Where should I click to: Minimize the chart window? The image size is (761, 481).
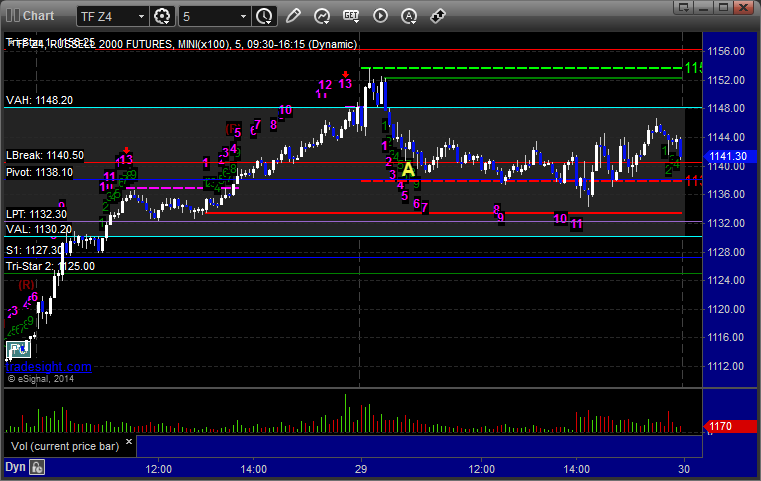(704, 7)
